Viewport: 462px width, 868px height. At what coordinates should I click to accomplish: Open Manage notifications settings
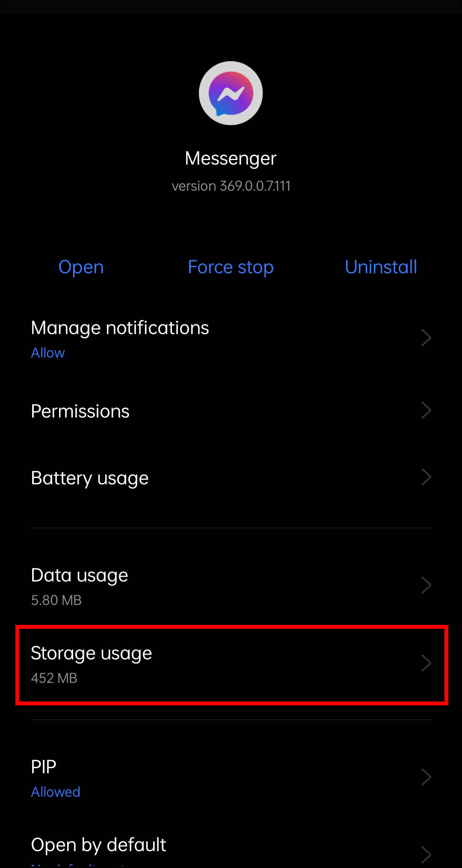(x=120, y=328)
